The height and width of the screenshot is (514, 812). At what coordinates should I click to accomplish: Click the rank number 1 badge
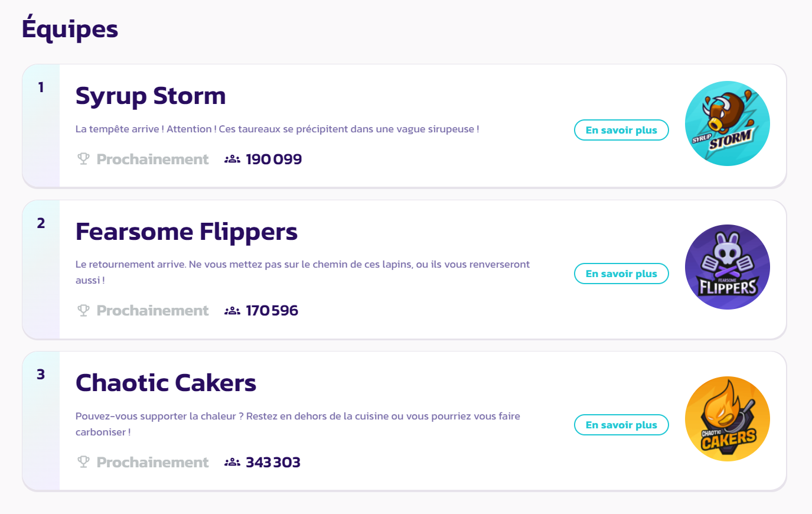coord(41,87)
